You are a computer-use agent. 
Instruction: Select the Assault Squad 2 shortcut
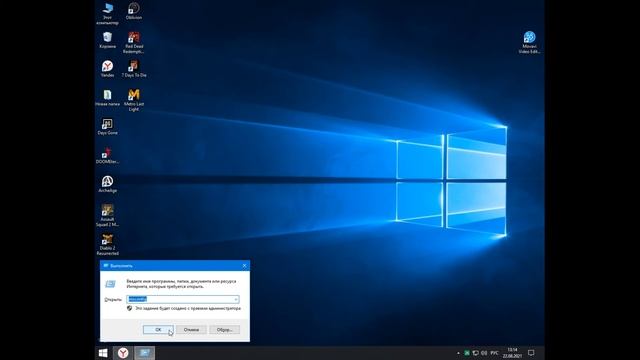click(x=107, y=216)
